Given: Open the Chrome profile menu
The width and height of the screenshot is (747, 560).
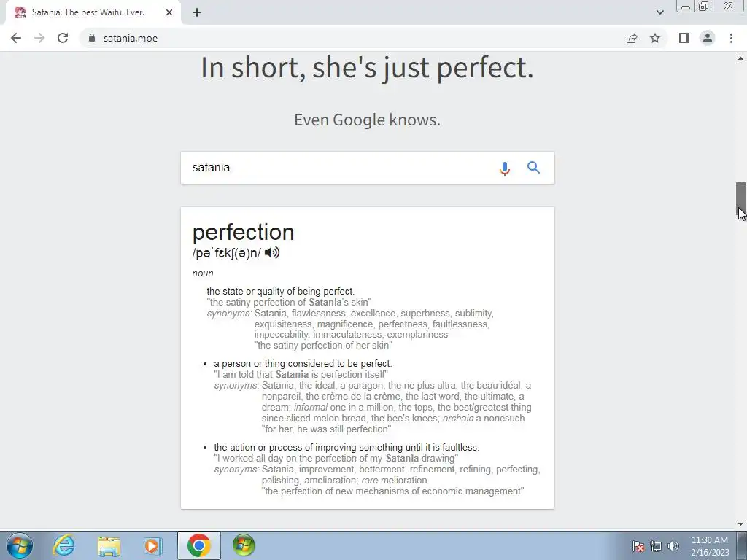Looking at the screenshot, I should (708, 38).
